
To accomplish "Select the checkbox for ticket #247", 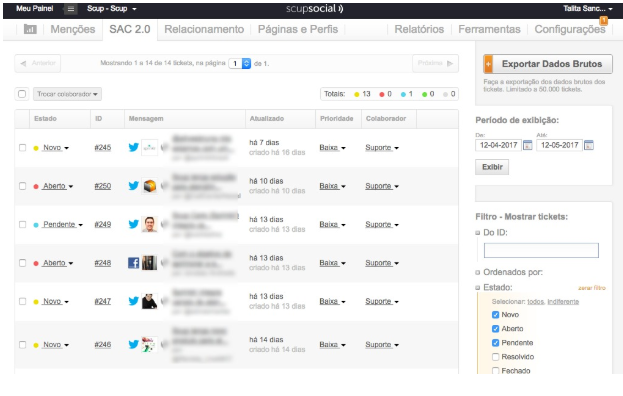I will pyautogui.click(x=23, y=301).
